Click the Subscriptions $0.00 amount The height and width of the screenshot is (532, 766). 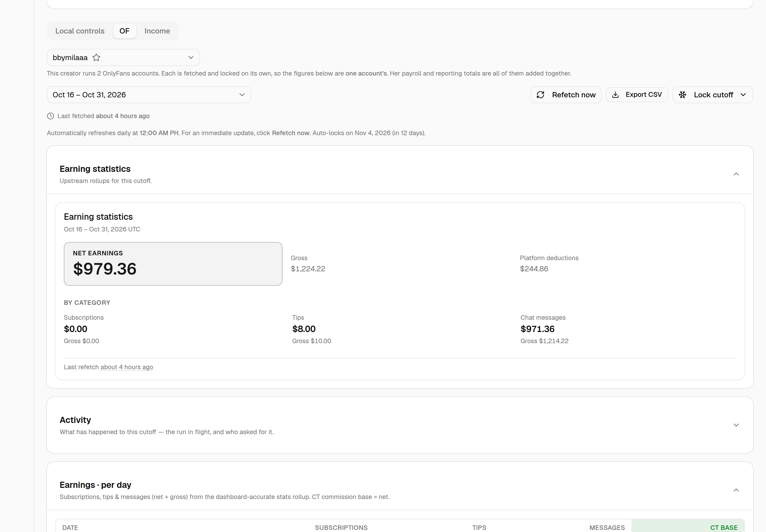[76, 329]
